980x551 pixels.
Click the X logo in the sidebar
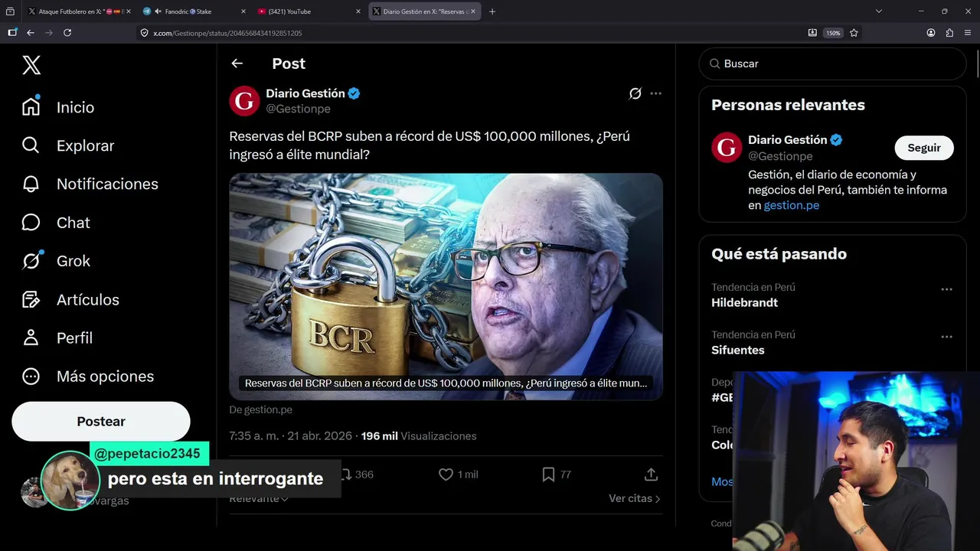click(x=31, y=65)
